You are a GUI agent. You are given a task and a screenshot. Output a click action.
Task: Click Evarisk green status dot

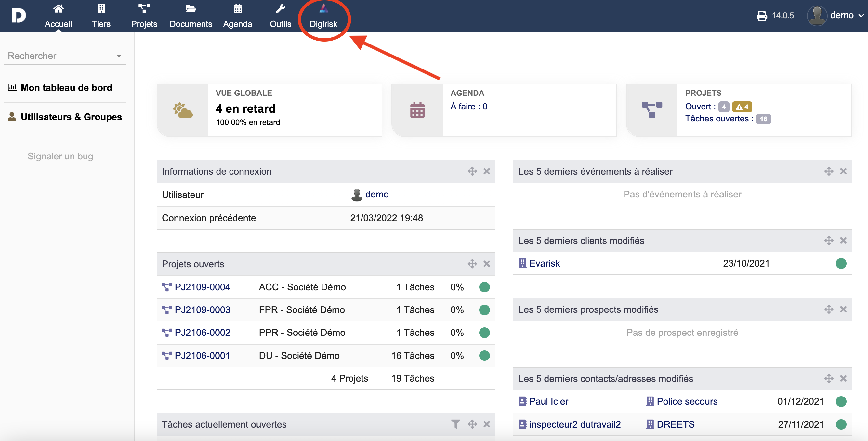(x=841, y=263)
